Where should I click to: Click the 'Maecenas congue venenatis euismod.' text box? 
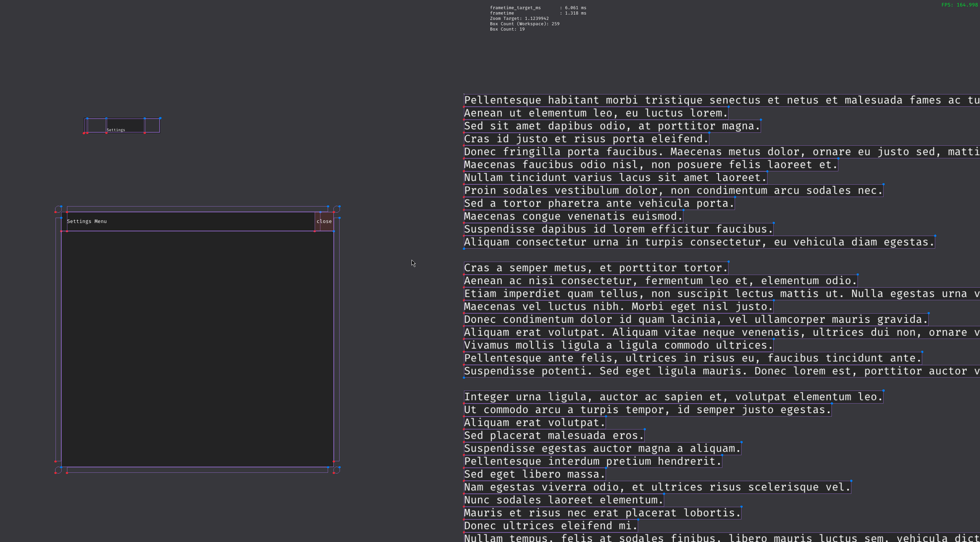pyautogui.click(x=573, y=216)
